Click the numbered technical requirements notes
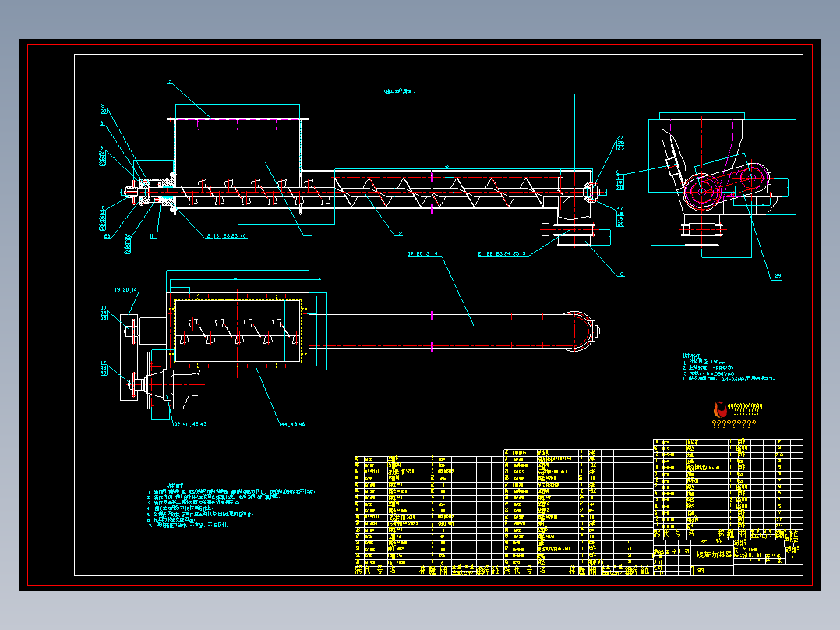This screenshot has width=840, height=630. coord(231,505)
